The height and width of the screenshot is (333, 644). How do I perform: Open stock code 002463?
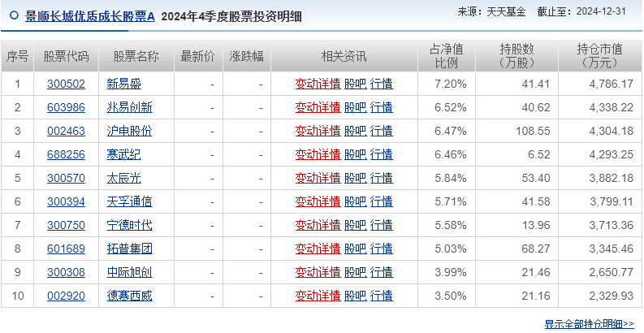pyautogui.click(x=66, y=131)
